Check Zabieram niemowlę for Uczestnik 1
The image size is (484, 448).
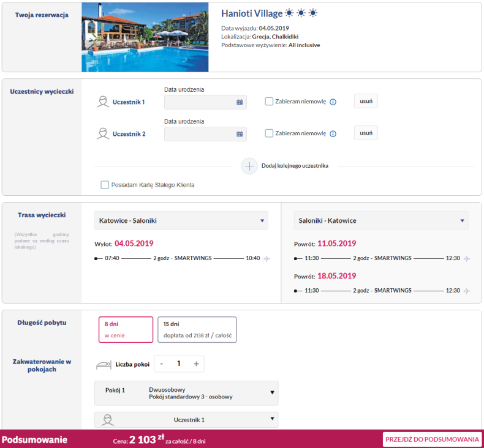tap(269, 102)
